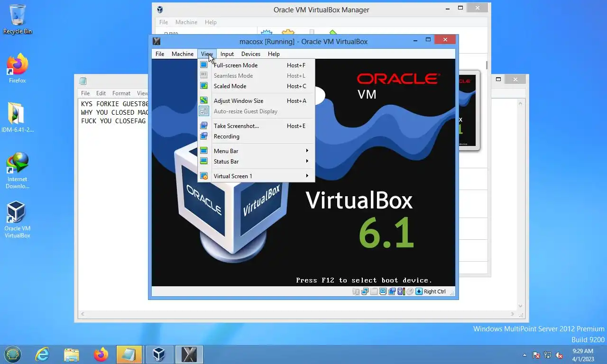Click the greyed shared folder status icon
The image size is (607, 364).
(x=374, y=291)
